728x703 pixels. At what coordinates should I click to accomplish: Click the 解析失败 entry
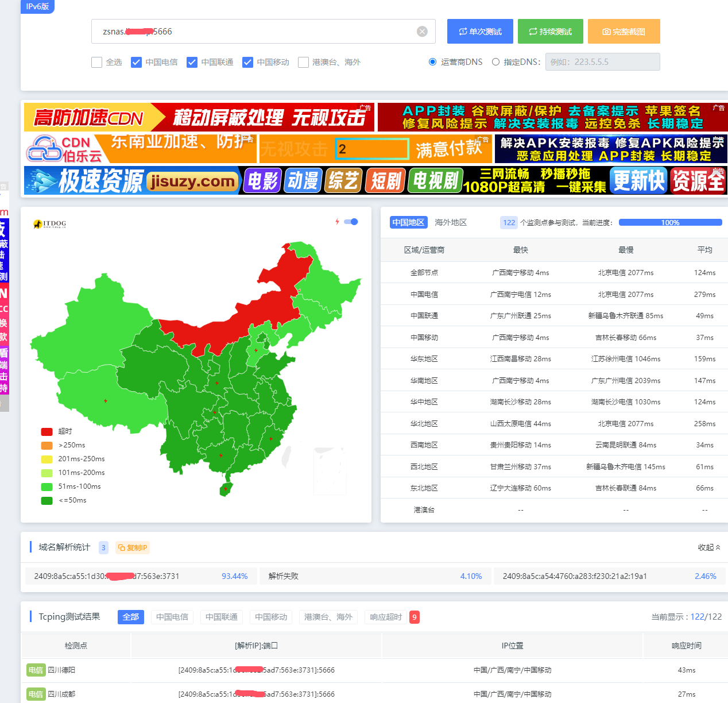click(284, 576)
